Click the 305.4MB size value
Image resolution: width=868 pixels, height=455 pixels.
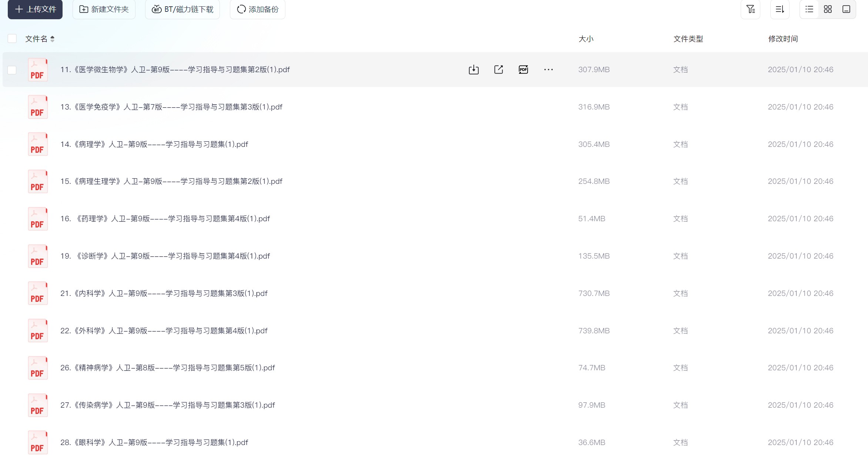[594, 144]
